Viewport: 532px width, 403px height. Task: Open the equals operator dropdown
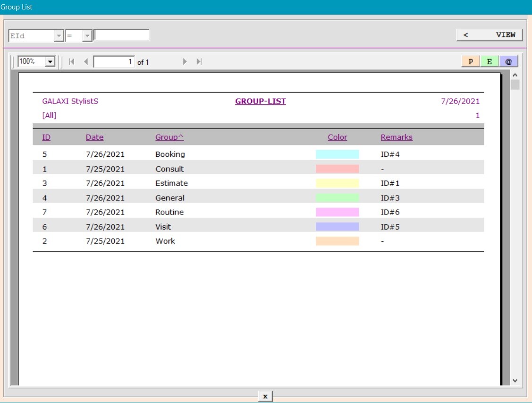pos(87,35)
